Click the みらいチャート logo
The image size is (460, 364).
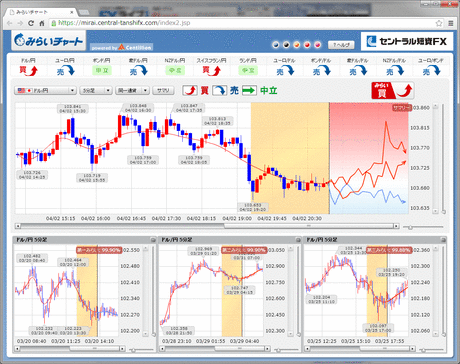(x=48, y=41)
